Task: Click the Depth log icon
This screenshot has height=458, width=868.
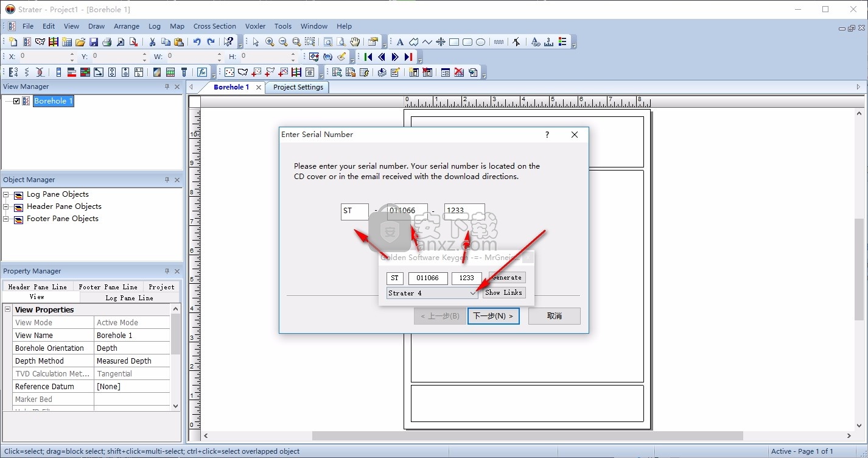Action: click(x=13, y=72)
